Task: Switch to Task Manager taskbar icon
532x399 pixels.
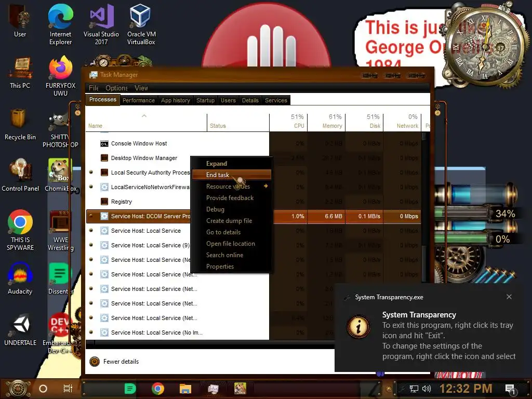Action: [x=214, y=389]
